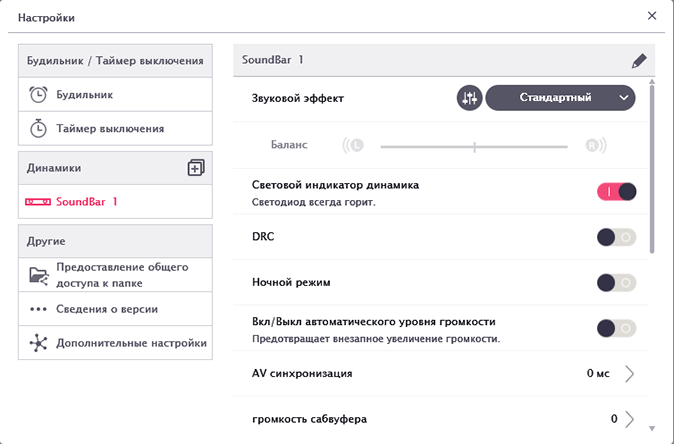
Task: Click the edit pencil icon for SoundBar 1
Action: (639, 60)
